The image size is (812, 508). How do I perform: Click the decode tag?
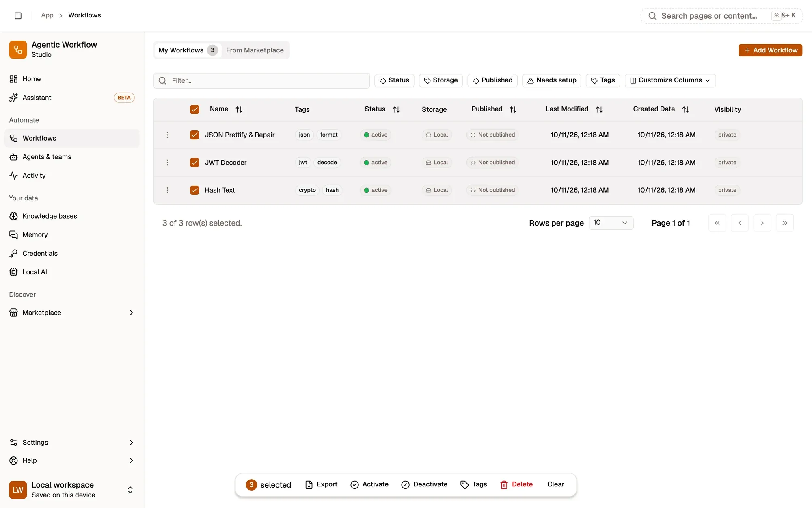click(x=327, y=163)
